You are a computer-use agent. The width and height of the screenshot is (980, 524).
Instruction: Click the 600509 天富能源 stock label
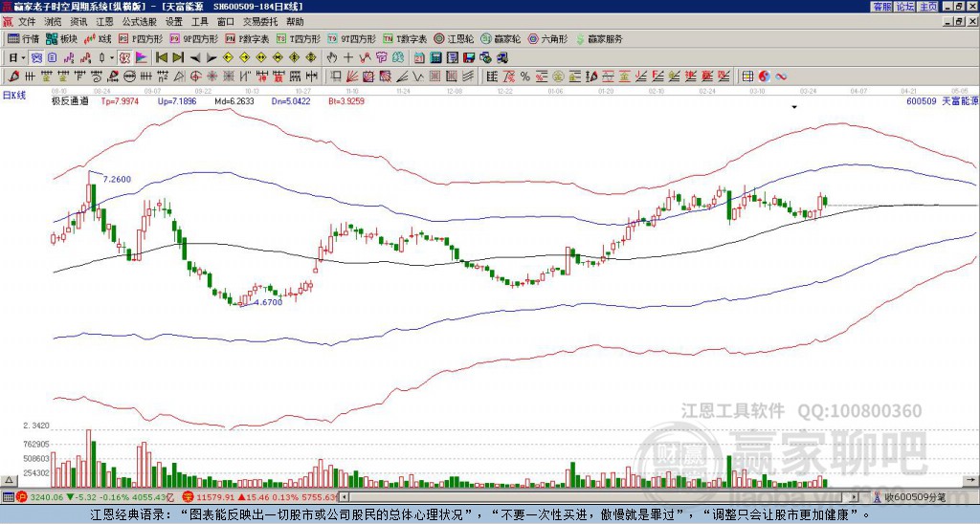pos(942,100)
